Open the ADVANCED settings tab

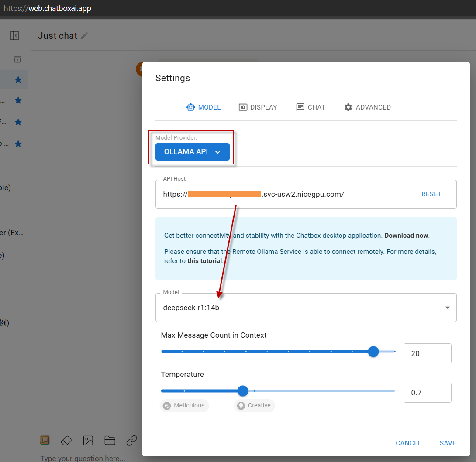pos(367,107)
